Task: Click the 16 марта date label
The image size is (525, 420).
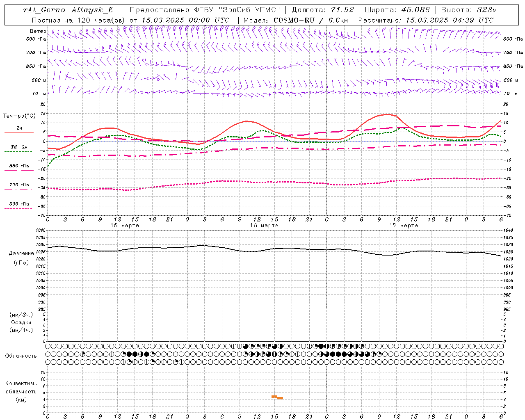Action: click(264, 226)
